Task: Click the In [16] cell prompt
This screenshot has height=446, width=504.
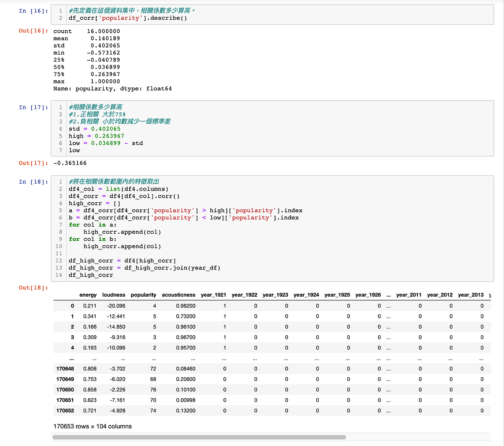Action: 34,11
